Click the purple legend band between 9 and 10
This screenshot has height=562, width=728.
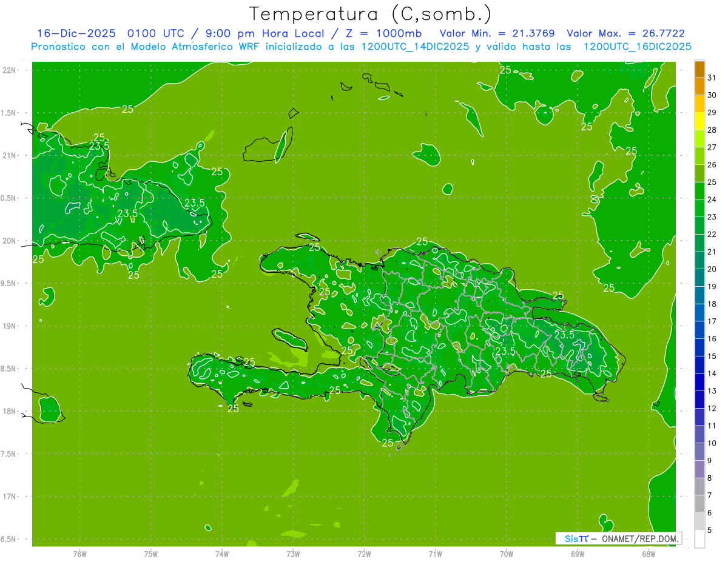coord(699,452)
